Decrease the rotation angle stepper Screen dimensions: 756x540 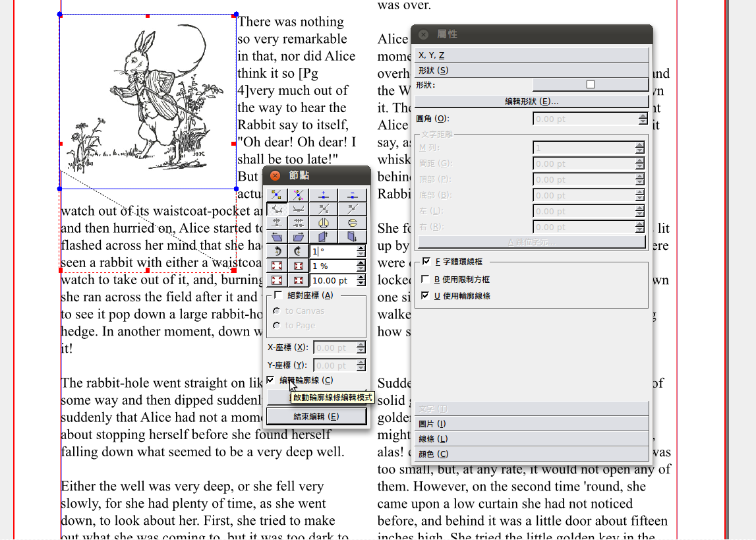coord(361,254)
